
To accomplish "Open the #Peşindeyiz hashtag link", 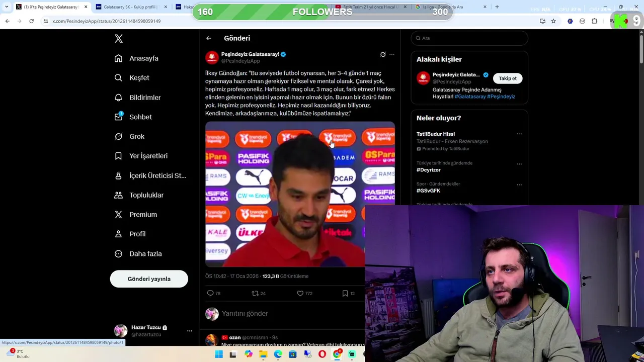I will (x=501, y=97).
